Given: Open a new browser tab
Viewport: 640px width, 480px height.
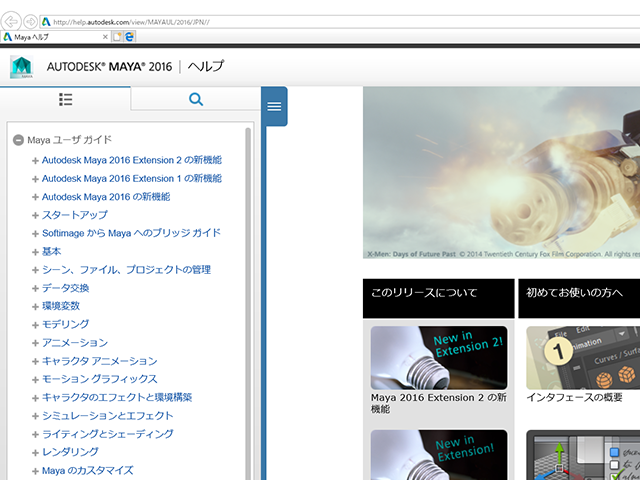Looking at the screenshot, I should coord(117,37).
